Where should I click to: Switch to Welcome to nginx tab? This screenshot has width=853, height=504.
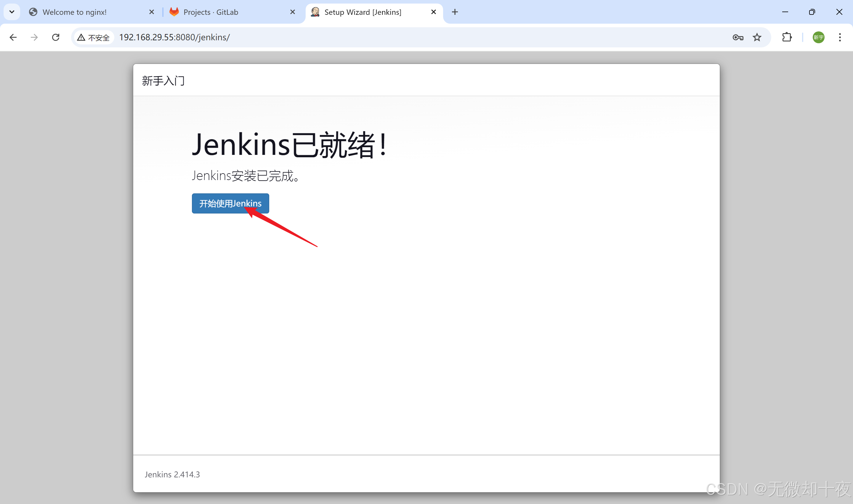pos(75,12)
